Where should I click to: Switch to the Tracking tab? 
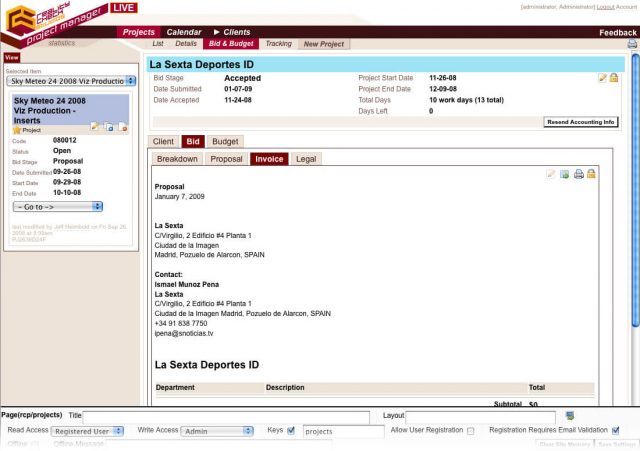click(278, 44)
